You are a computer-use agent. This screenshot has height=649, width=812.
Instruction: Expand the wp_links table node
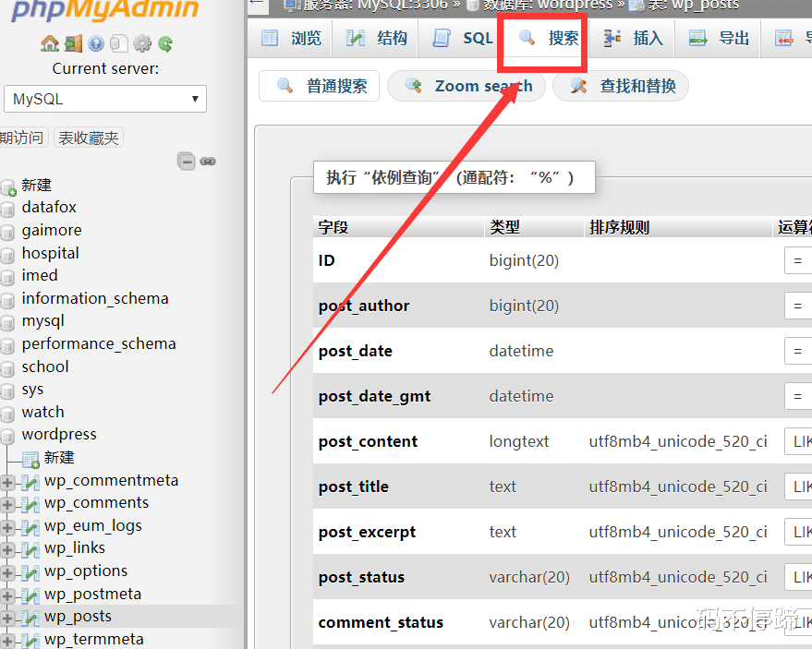click(x=8, y=549)
